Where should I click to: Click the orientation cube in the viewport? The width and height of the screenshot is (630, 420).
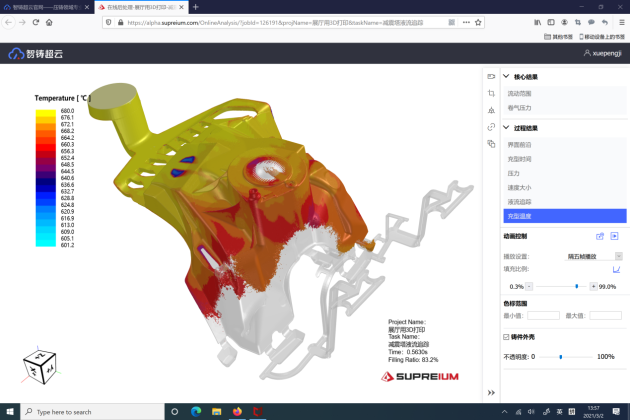pyautogui.click(x=39, y=366)
